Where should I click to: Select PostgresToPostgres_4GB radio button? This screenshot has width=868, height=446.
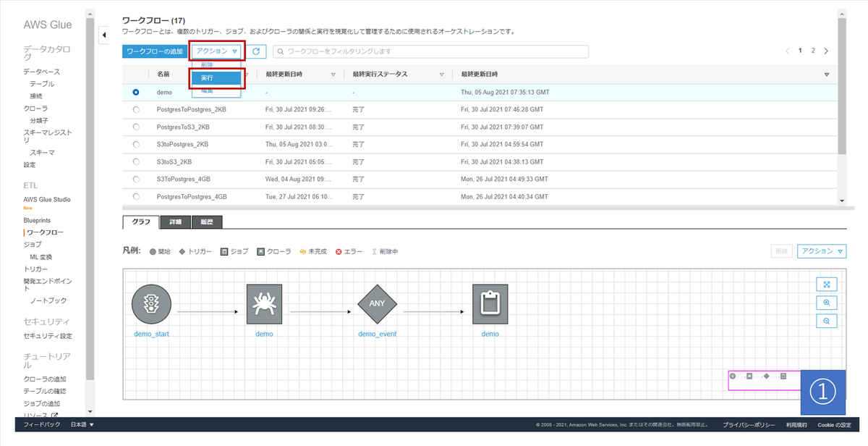pos(136,196)
